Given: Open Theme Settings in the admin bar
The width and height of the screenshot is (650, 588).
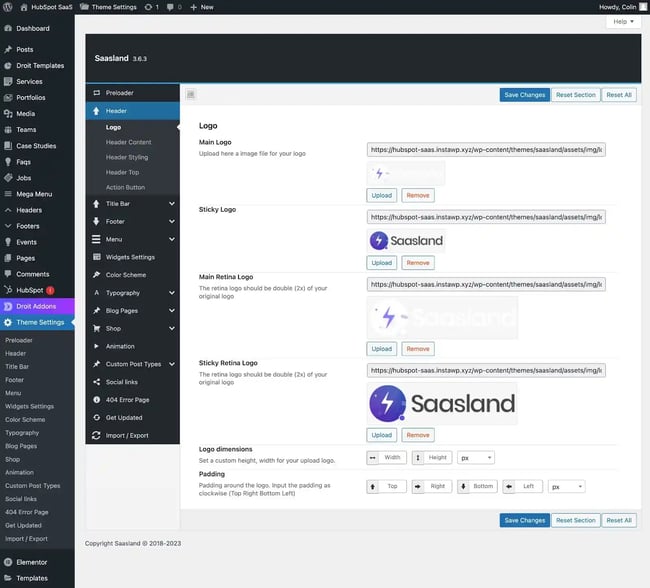Looking at the screenshot, I should (109, 7).
